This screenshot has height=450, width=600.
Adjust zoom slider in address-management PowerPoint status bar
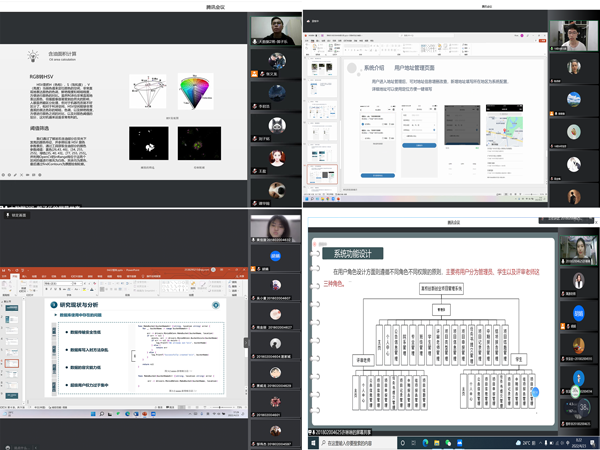[532, 194]
